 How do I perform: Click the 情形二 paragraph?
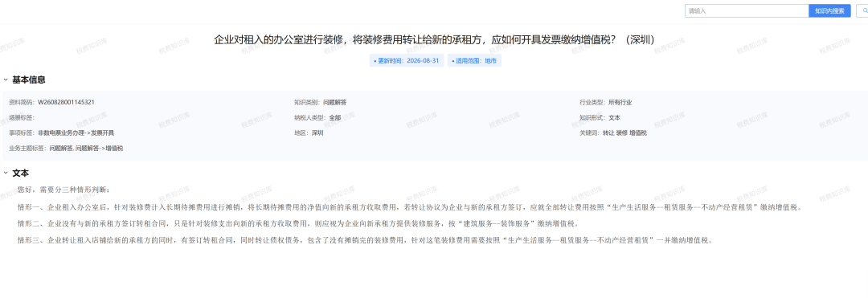point(298,224)
